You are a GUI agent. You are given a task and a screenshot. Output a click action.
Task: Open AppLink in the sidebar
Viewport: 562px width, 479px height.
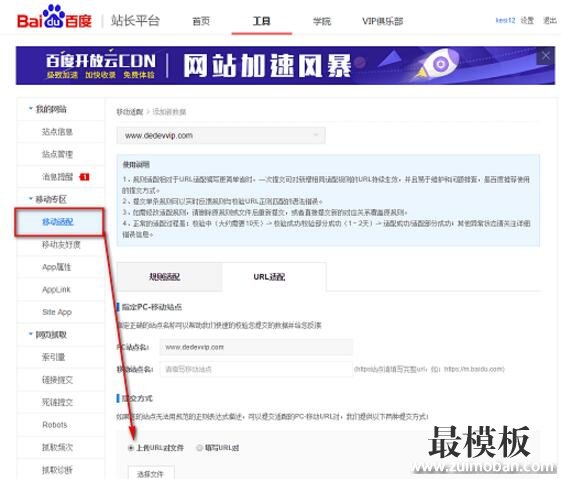click(56, 290)
